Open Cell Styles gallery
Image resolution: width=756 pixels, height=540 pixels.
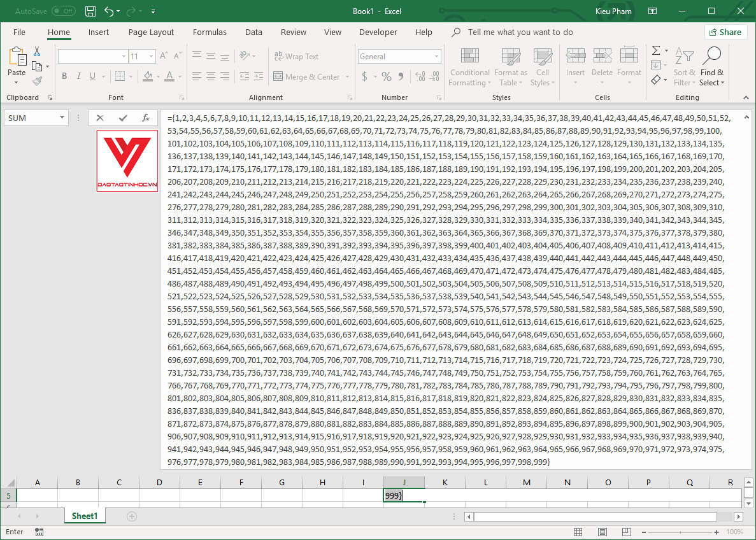coord(543,67)
